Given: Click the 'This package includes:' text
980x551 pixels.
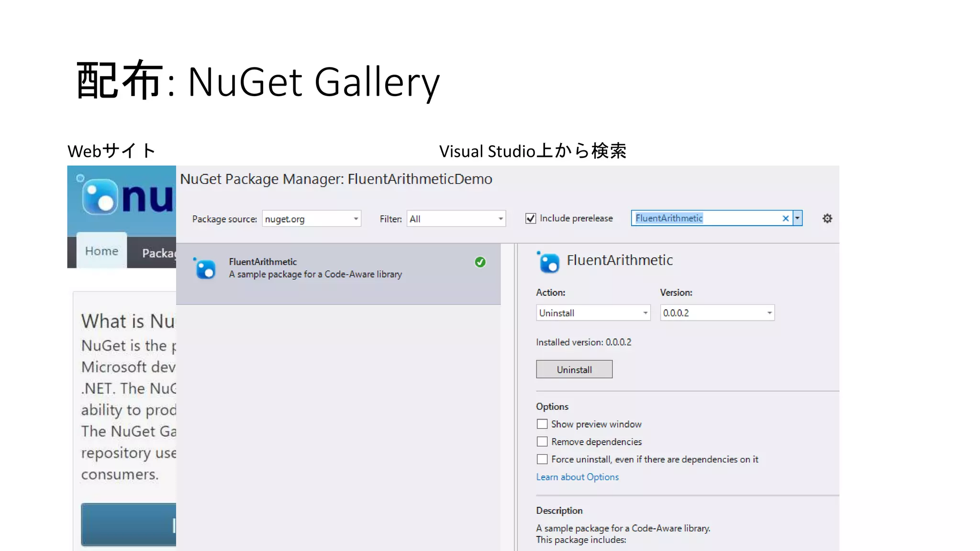Looking at the screenshot, I should coord(581,540).
